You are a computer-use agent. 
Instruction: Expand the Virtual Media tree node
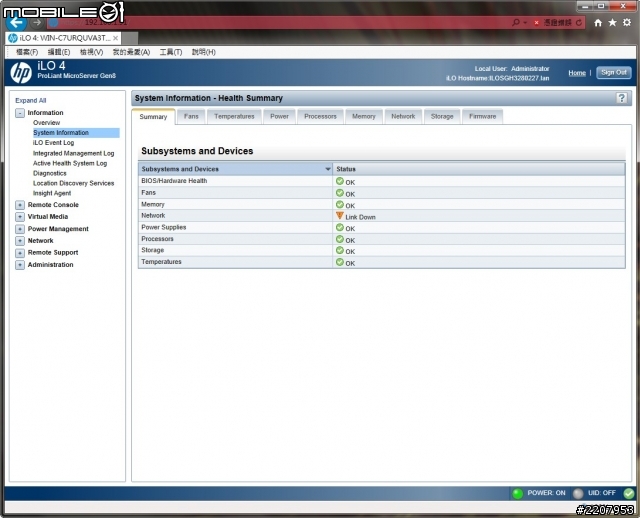click(20, 217)
